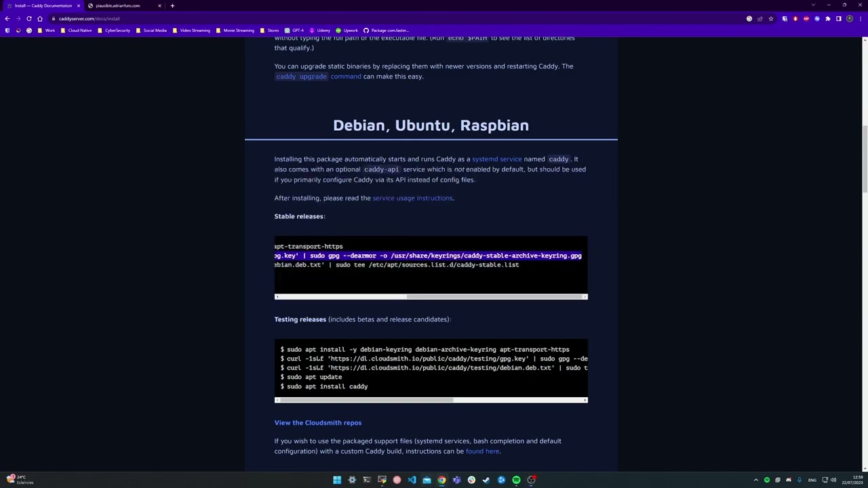Bookmark this page with the star icon
The width and height of the screenshot is (868, 488).
(x=771, y=18)
